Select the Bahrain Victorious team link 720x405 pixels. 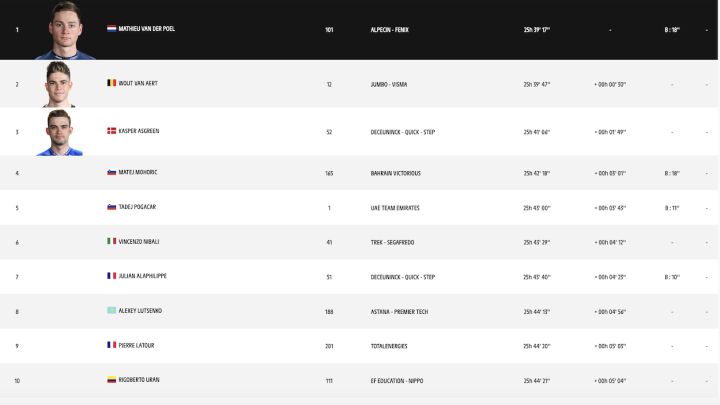[395, 174]
